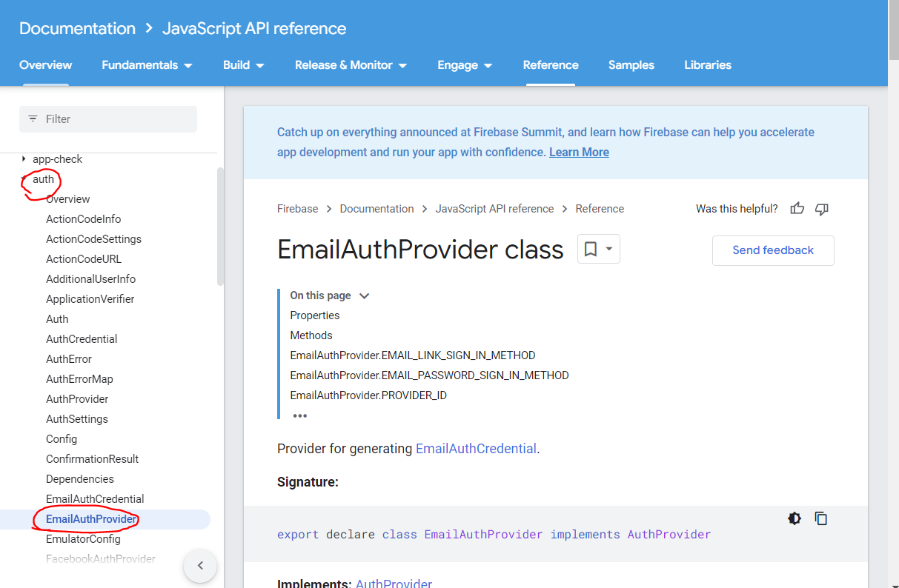Jump to EmailAuthProvider.EMAIL_PASSWORD_SIGN_IN_METHOD
The width and height of the screenshot is (899, 588).
[x=429, y=375]
